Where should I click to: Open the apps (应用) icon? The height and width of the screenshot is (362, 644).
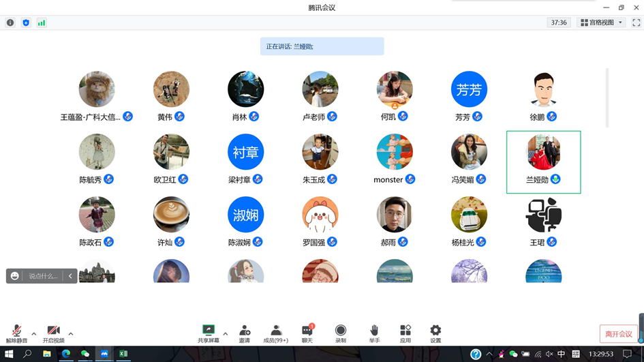click(405, 333)
